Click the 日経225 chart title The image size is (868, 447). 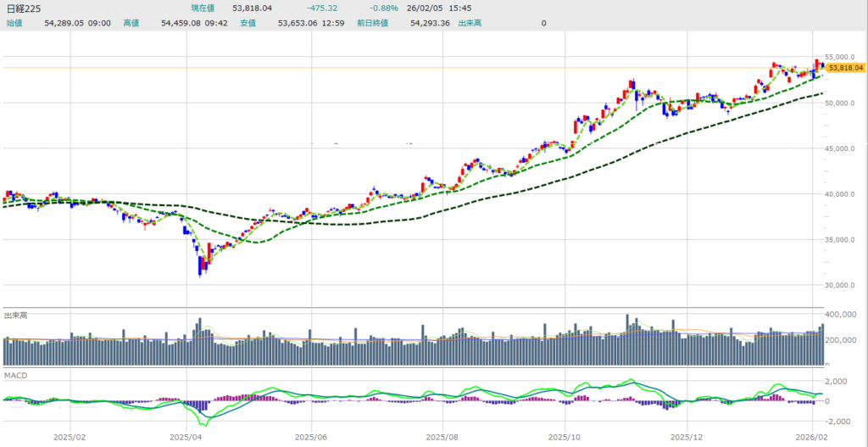click(x=23, y=8)
